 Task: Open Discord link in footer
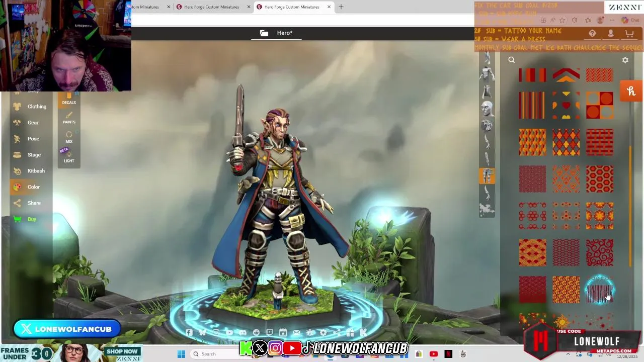coord(243,332)
